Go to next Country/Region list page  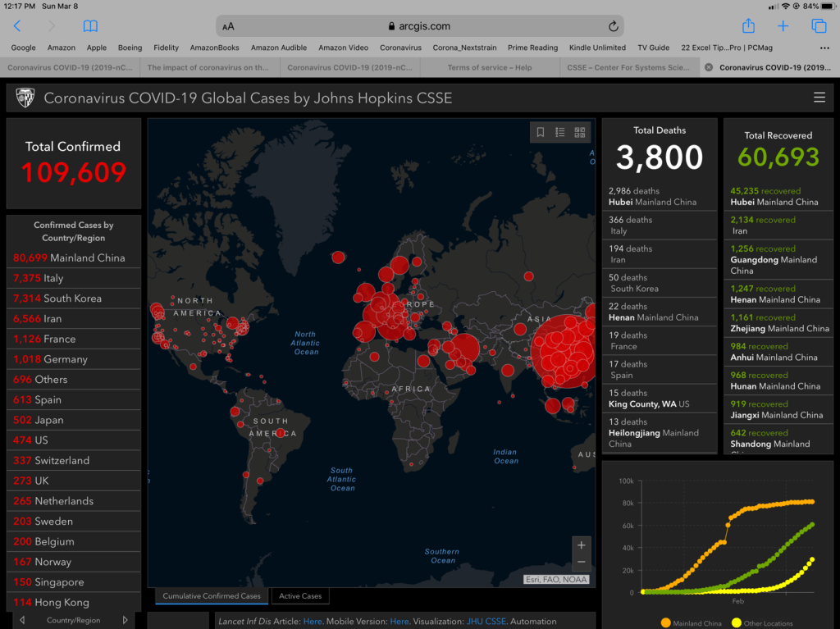[125, 620]
